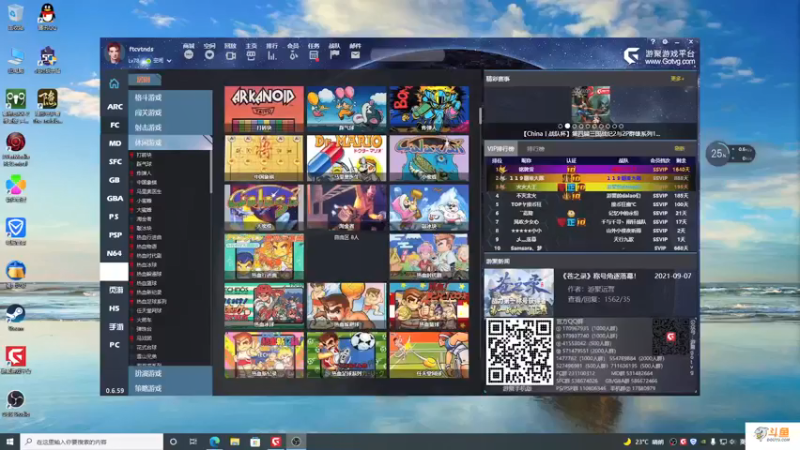Expand the second-to-last category at list bottom
Viewport: 800px width, 450px height.
click(170, 373)
